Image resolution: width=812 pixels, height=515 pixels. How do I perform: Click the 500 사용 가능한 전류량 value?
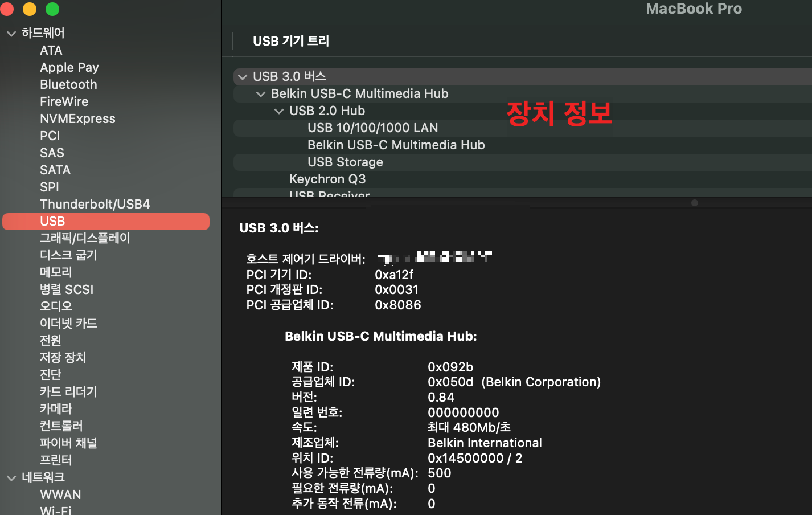[440, 473]
